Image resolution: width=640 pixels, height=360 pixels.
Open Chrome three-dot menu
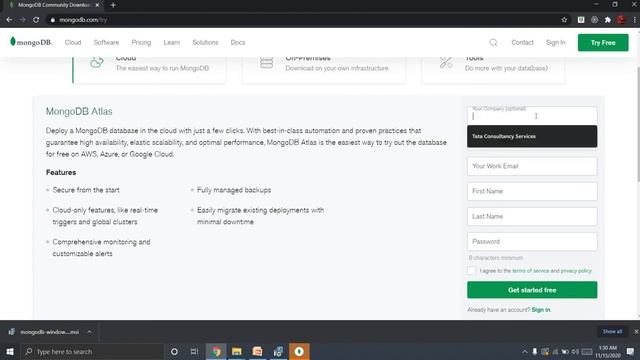(634, 20)
